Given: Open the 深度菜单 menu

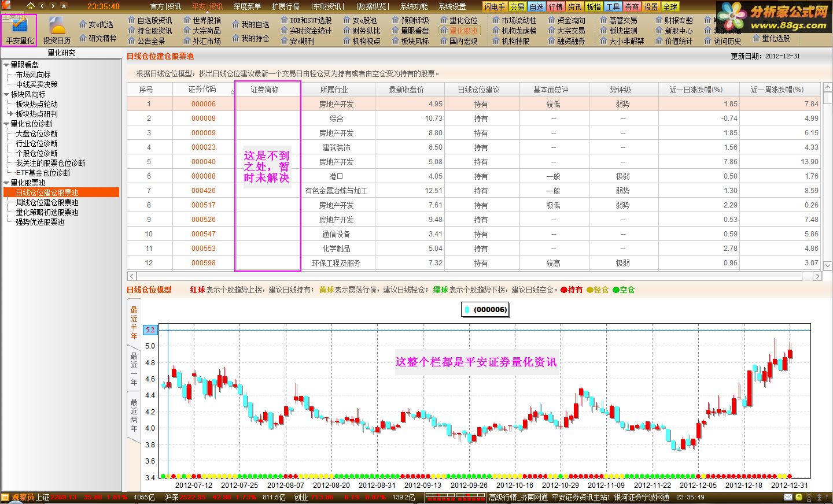Looking at the screenshot, I should [x=247, y=6].
